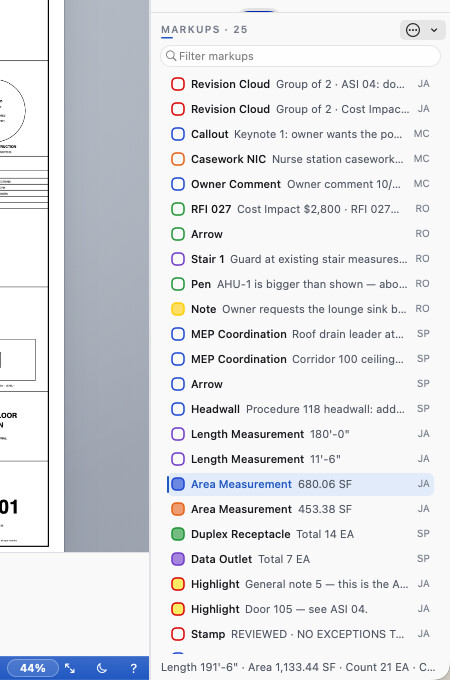This screenshot has width=450, height=680.
Task: Select the 'Arrow' row by SP
Action: tap(300, 384)
